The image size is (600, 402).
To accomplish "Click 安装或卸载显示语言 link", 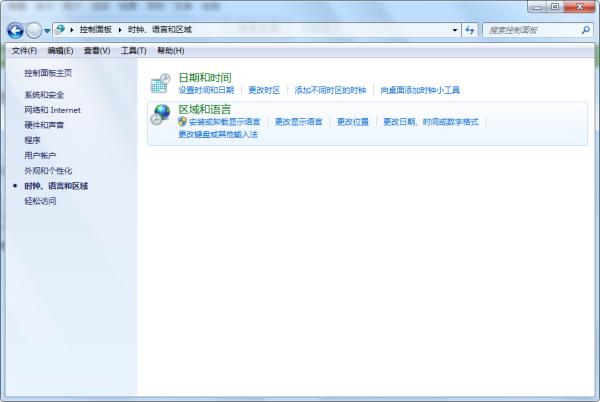I will [x=224, y=122].
